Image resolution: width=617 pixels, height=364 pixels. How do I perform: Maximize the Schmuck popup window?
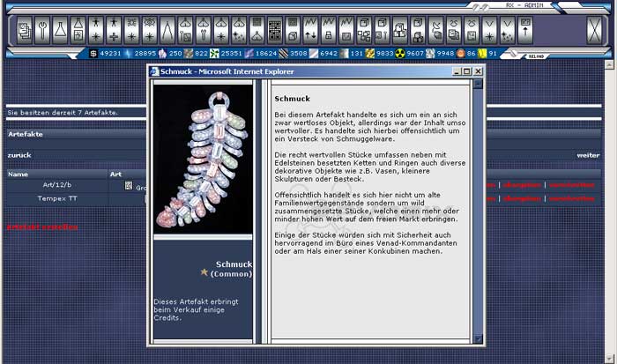point(467,71)
